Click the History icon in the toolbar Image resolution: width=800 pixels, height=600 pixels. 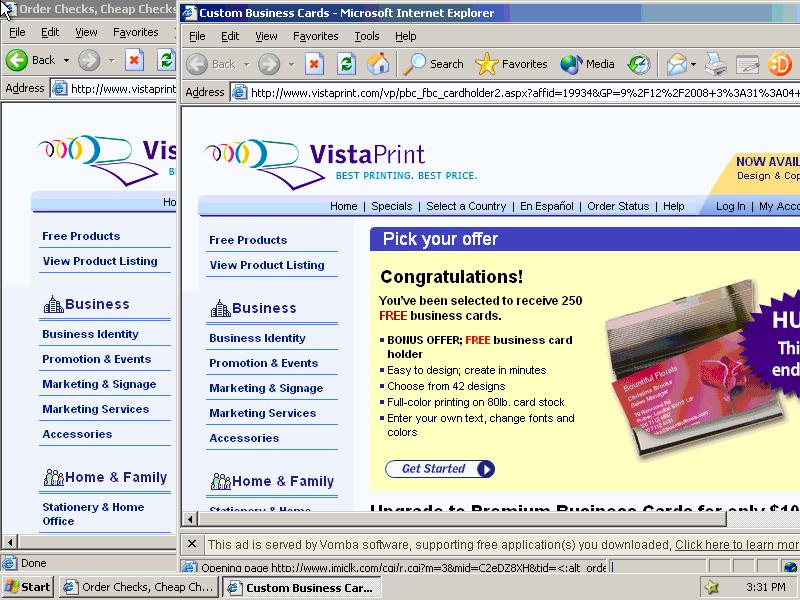tap(639, 64)
